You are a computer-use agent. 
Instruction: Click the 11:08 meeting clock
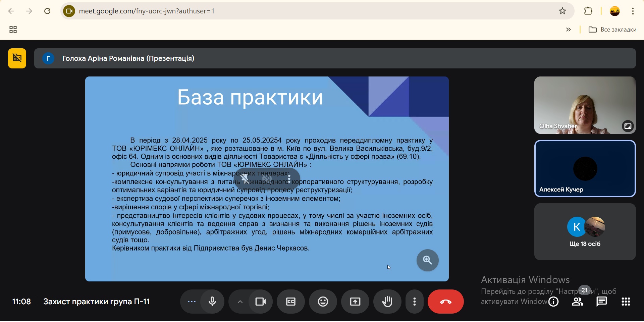(x=21, y=302)
